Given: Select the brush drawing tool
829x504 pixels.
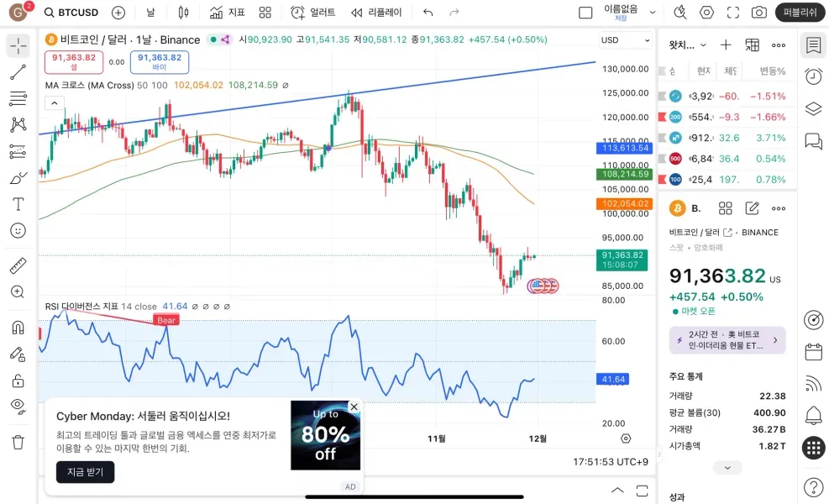Looking at the screenshot, I should pyautogui.click(x=18, y=178).
